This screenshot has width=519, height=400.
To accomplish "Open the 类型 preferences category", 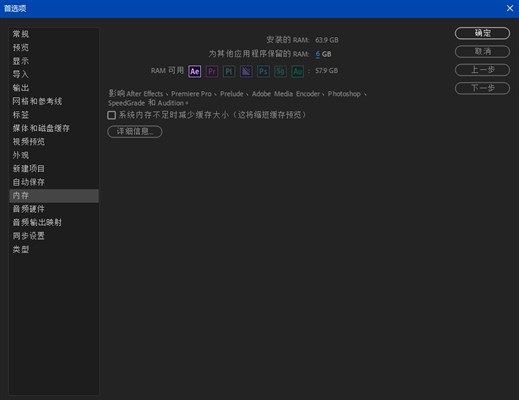I will (x=54, y=250).
